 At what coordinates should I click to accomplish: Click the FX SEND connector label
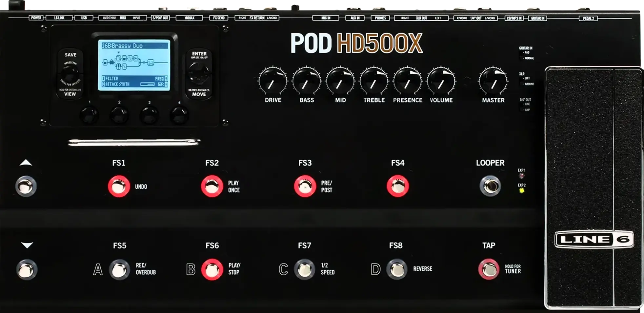coord(219,18)
